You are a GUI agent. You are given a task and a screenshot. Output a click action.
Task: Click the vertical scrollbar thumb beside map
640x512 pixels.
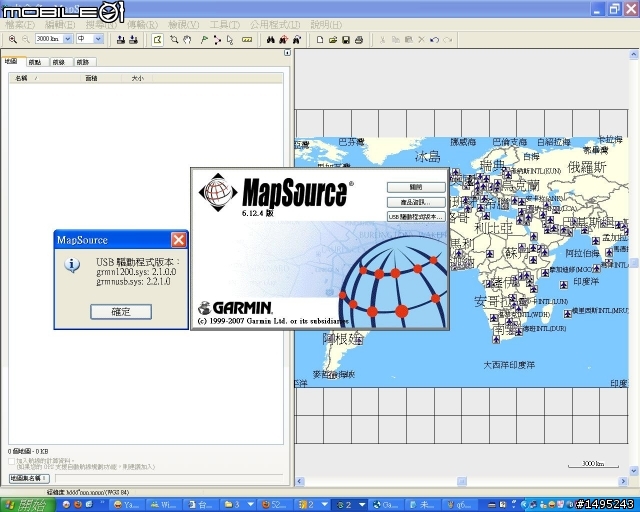point(633,263)
